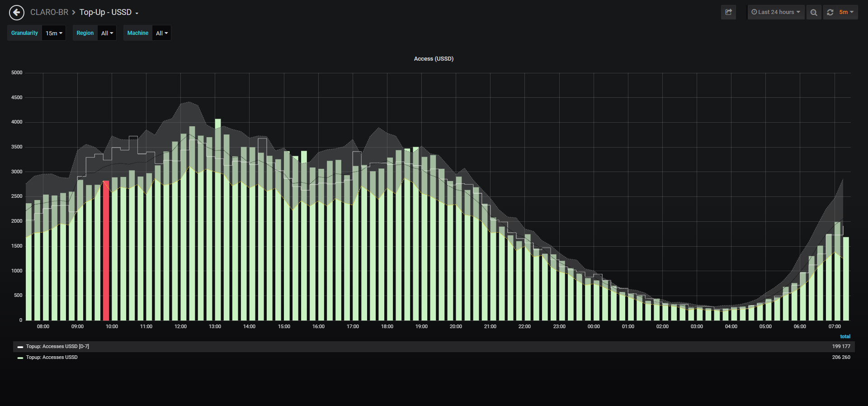Click the Granularity variable label

(x=24, y=33)
